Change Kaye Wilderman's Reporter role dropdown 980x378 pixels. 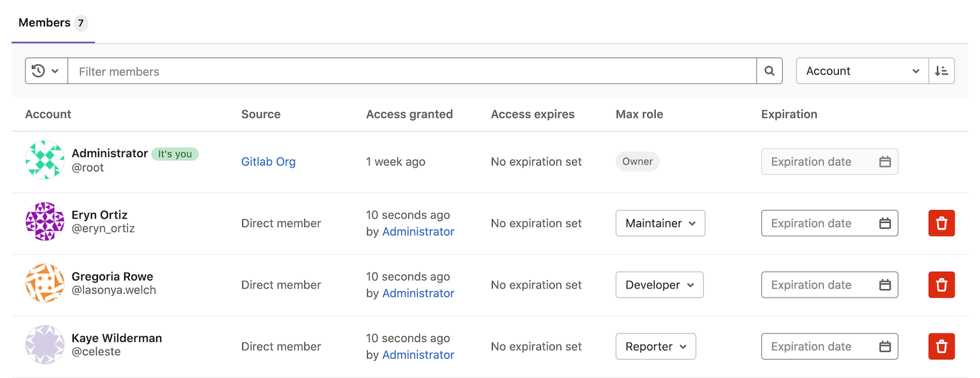655,347
